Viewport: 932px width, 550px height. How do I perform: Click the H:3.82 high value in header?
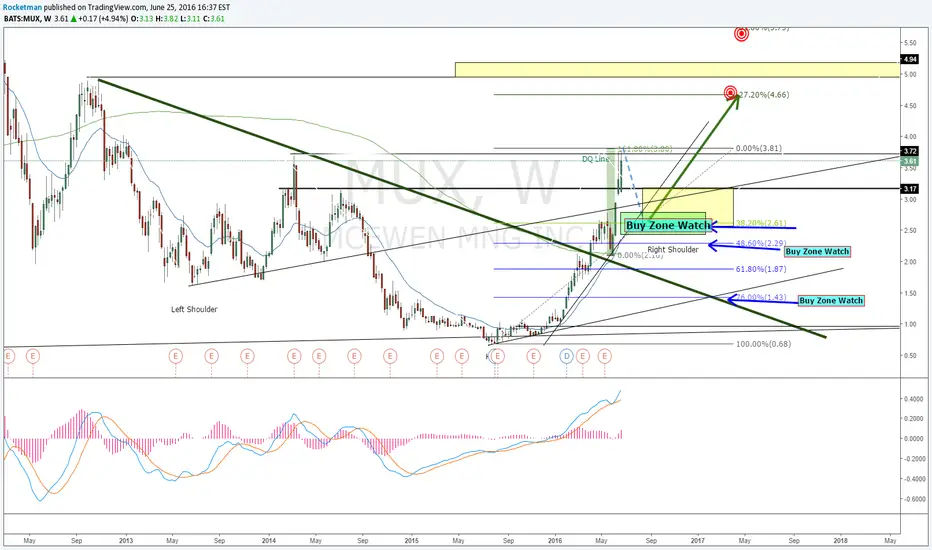click(x=167, y=18)
